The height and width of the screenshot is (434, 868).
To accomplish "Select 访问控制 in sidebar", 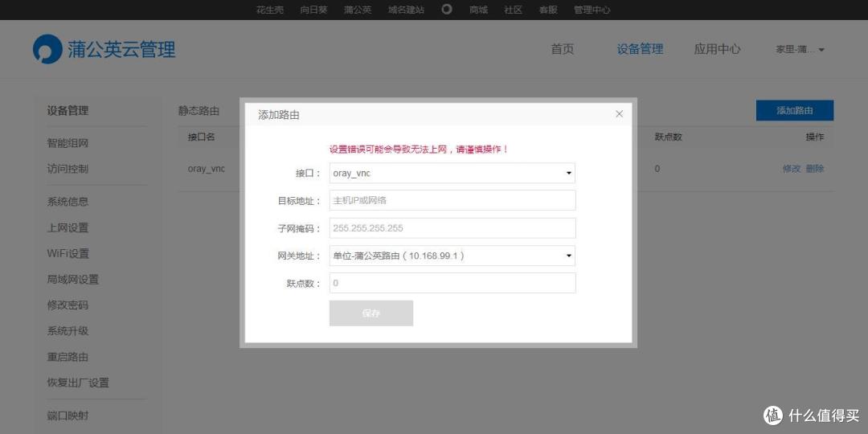I will point(68,169).
